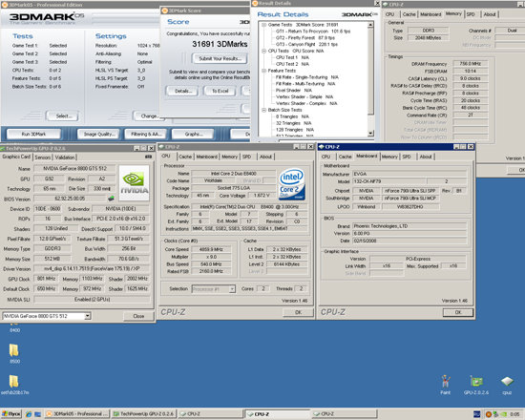525x420 pixels.
Task: Launch the Paint desktop shortcut
Action: 446,385
